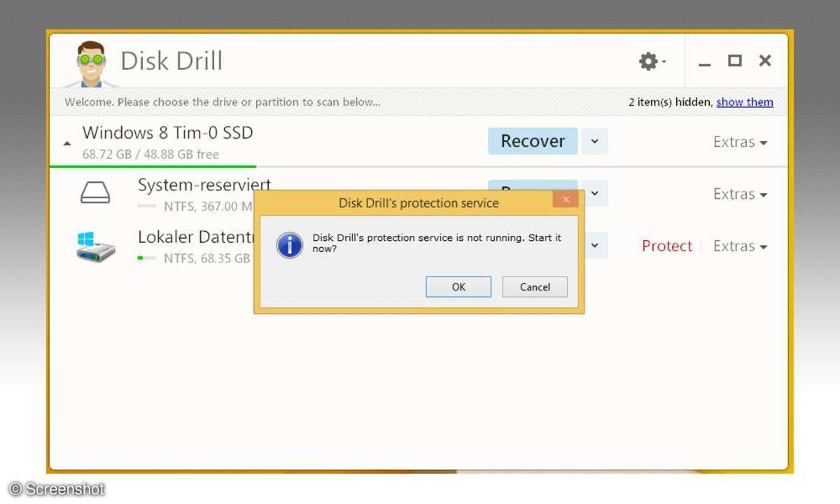Screen dimensions: 840x504
Task: Confirm with OK to start protection service
Action: tap(458, 287)
